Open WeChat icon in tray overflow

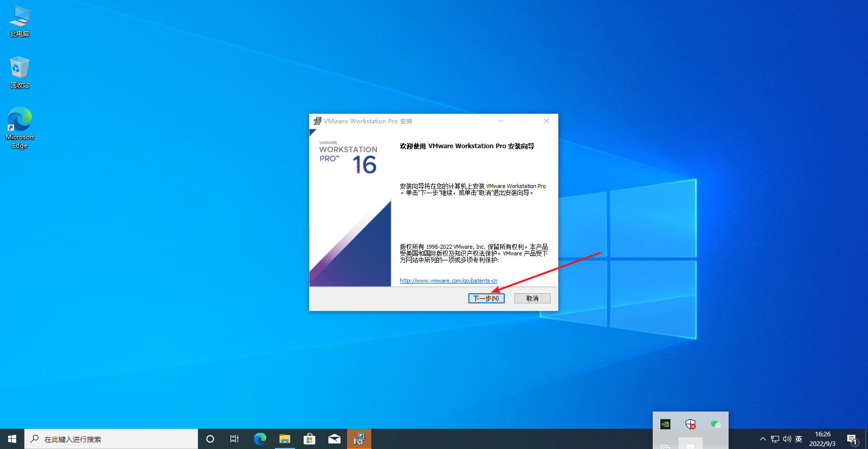tap(715, 424)
